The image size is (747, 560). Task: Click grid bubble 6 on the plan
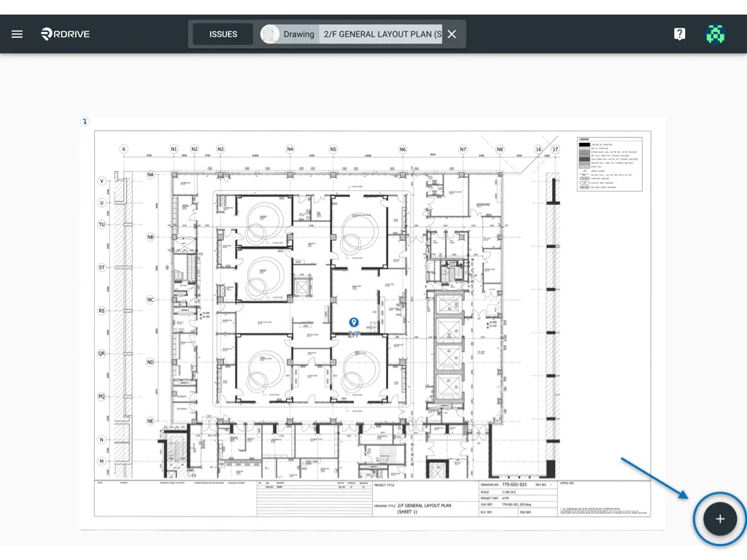[x=124, y=149]
